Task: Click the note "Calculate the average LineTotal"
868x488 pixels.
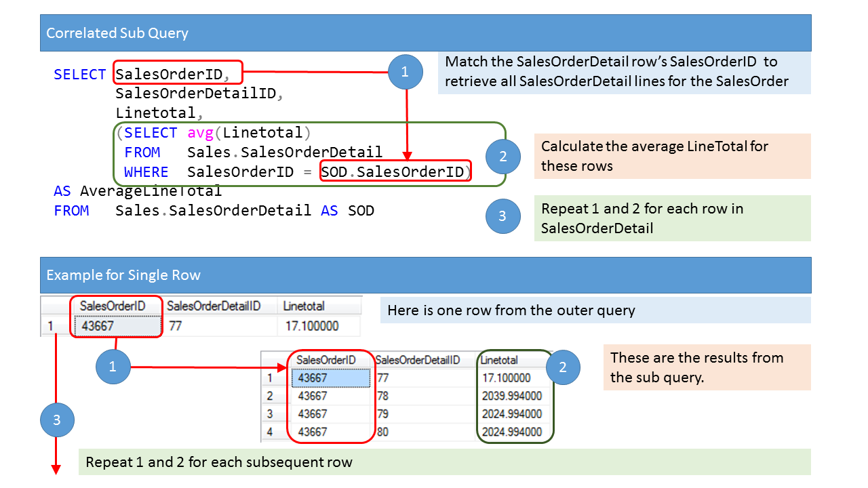Action: 672,156
